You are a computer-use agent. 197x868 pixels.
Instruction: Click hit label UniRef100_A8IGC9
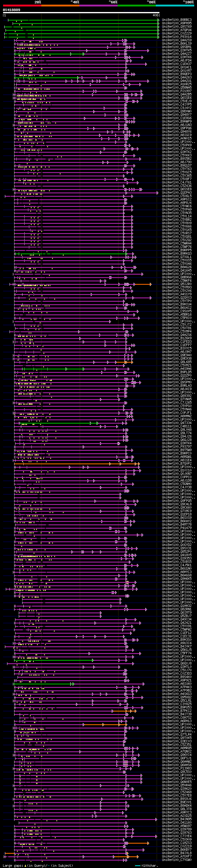[x=177, y=135]
